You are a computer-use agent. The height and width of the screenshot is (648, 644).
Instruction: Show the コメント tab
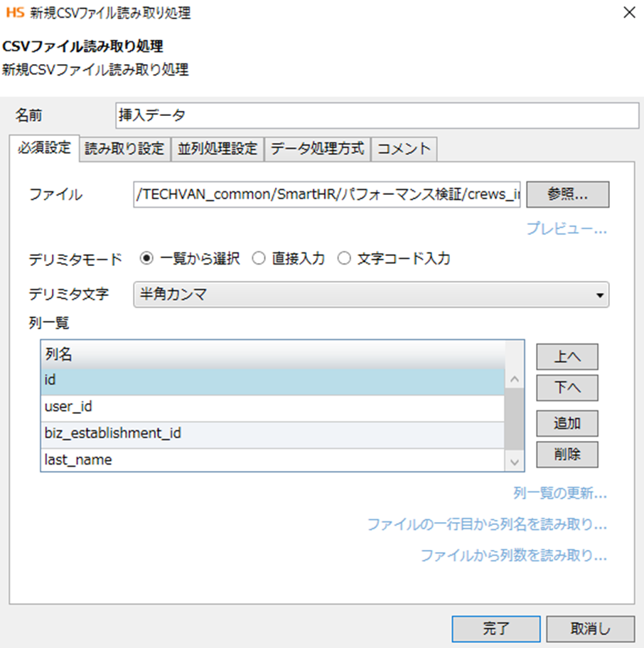click(x=404, y=149)
